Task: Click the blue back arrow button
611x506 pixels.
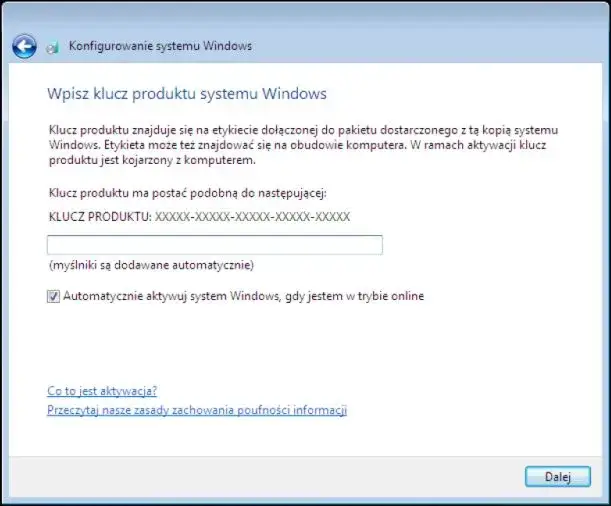Action: coord(24,46)
